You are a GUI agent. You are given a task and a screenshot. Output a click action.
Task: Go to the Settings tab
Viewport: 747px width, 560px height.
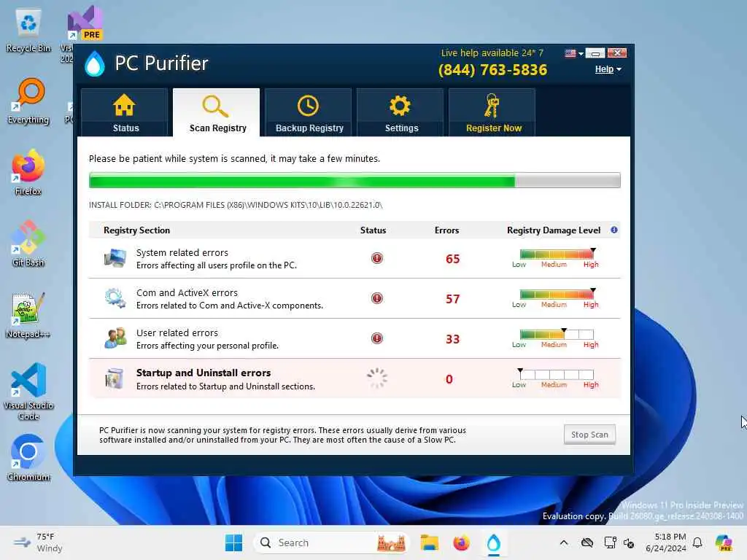coord(400,112)
